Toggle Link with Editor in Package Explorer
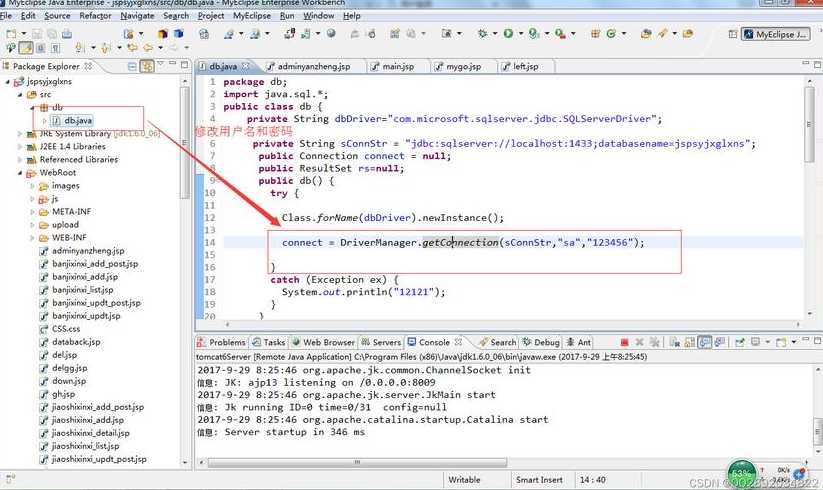The height and width of the screenshot is (490, 823). click(x=147, y=67)
